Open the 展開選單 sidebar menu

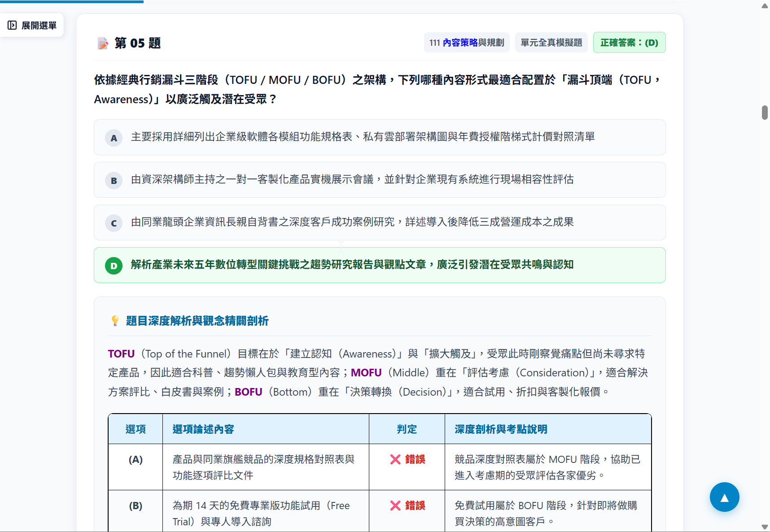coord(32,25)
